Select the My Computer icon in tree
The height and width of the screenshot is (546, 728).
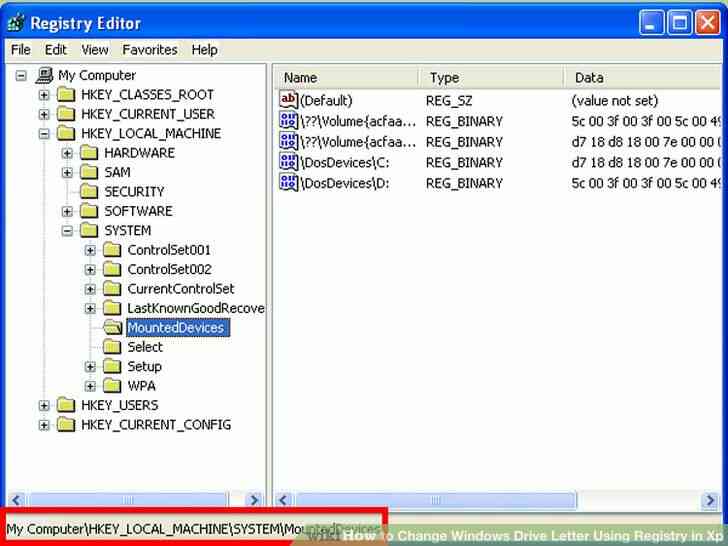click(x=45, y=75)
